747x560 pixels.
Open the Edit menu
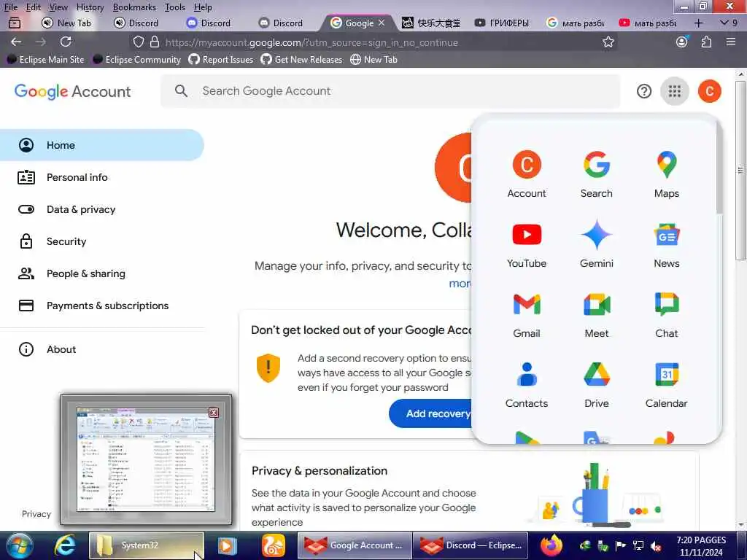point(33,7)
